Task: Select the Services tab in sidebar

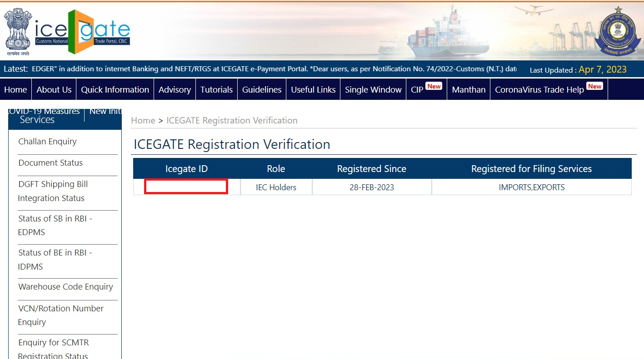Action: (37, 120)
